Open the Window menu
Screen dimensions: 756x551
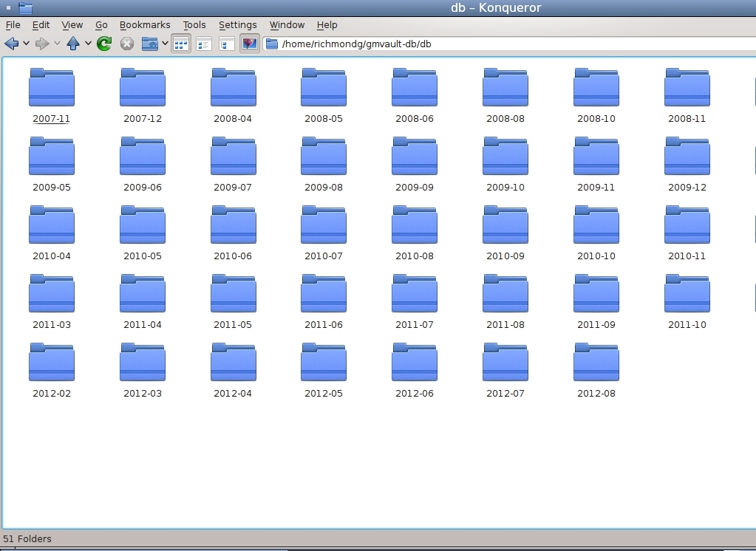(287, 24)
